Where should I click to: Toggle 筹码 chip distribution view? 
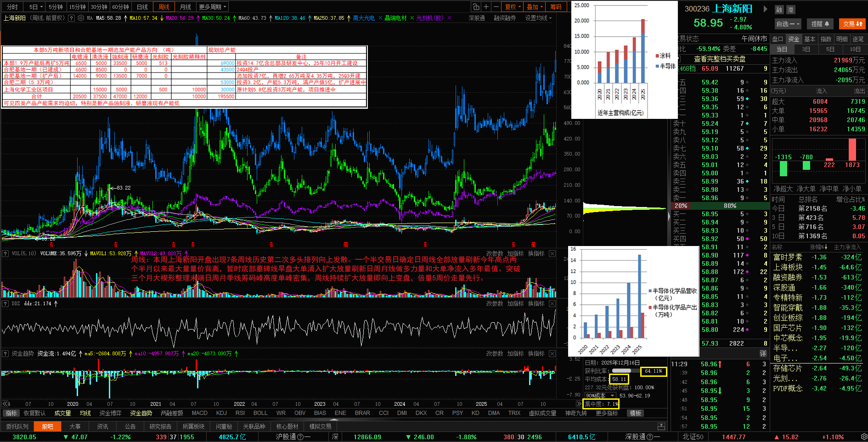coord(556,7)
